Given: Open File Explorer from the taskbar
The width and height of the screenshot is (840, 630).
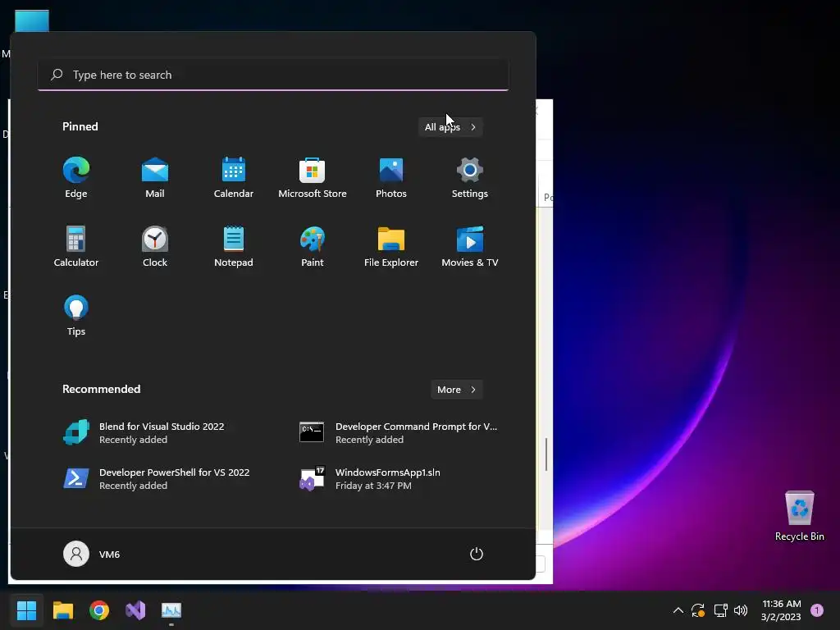Looking at the screenshot, I should click(x=62, y=610).
